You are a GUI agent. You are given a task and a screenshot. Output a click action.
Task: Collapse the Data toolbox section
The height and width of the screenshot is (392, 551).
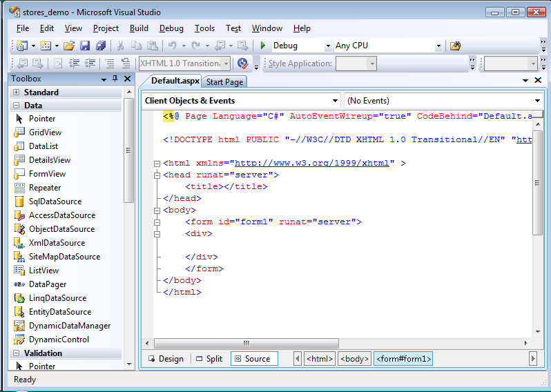[x=16, y=106]
